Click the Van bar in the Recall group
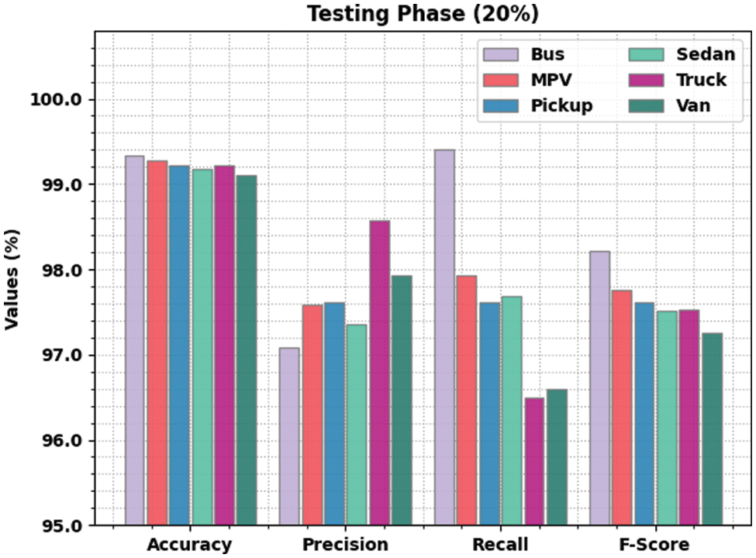 556,457
